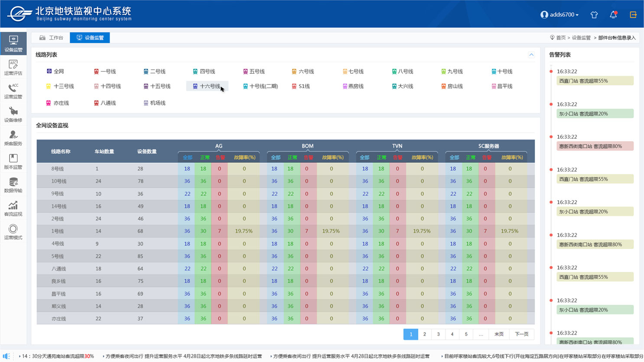
Task: Click the logout icon at top right
Action: pos(633,15)
